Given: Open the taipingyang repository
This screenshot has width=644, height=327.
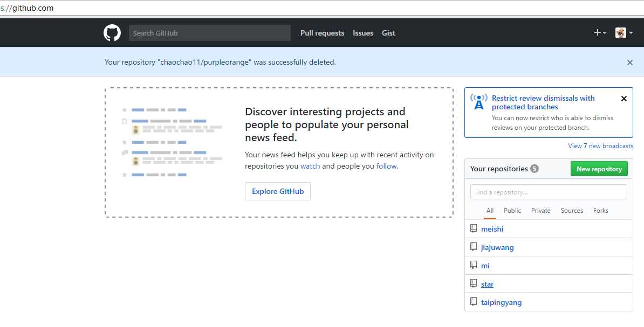Looking at the screenshot, I should [x=501, y=302].
